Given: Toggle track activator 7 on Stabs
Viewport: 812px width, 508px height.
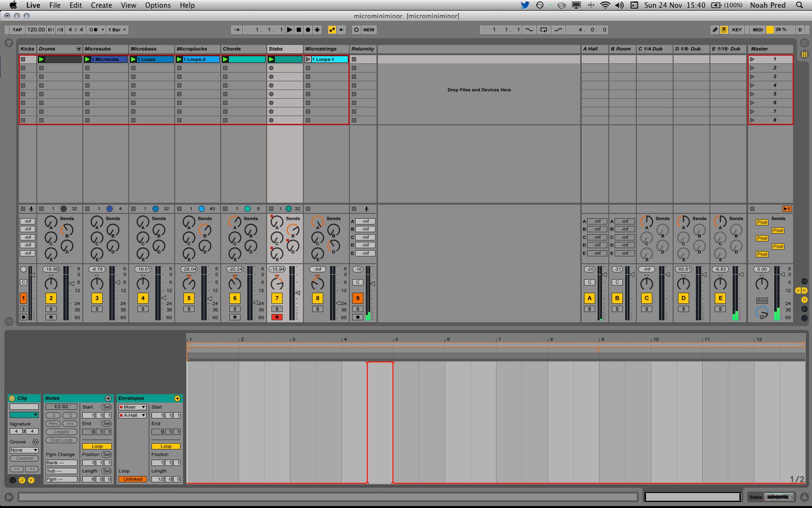Looking at the screenshot, I should pos(277,298).
